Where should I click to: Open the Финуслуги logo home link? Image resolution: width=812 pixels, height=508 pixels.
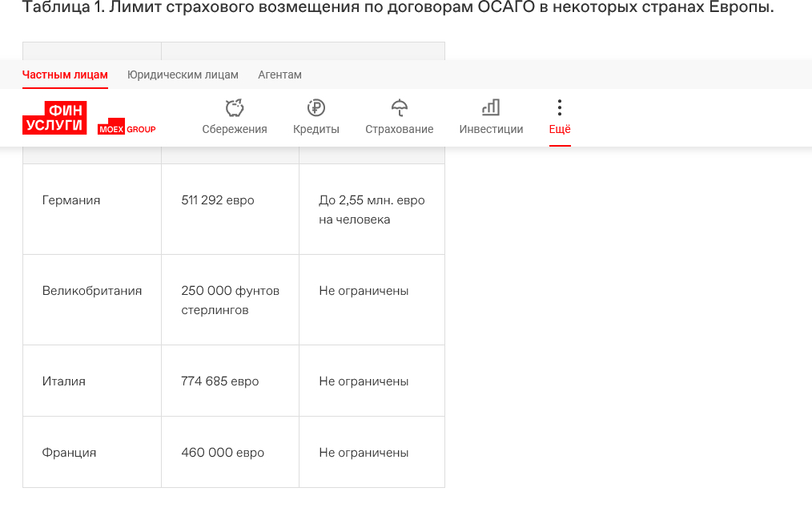54,118
